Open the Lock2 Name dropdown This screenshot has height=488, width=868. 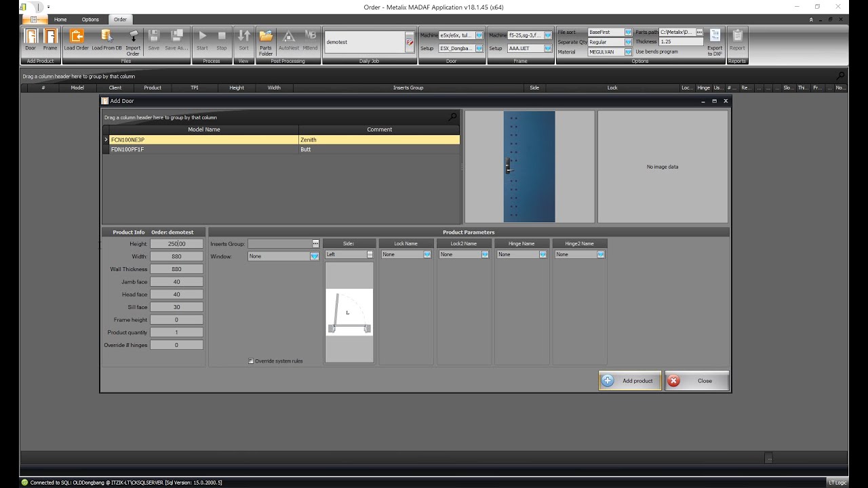click(485, 255)
